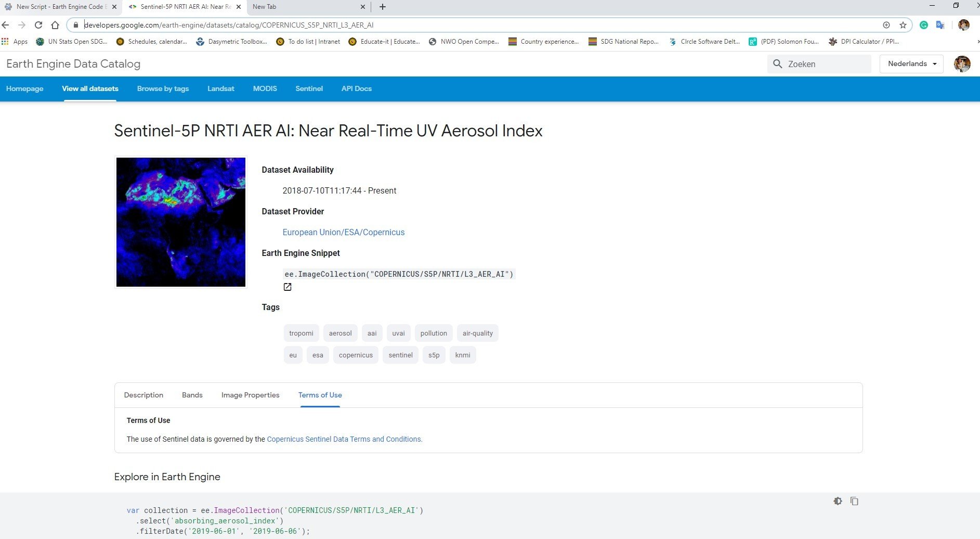Open the Dasymetric Toolbox bookmark

click(x=231, y=42)
